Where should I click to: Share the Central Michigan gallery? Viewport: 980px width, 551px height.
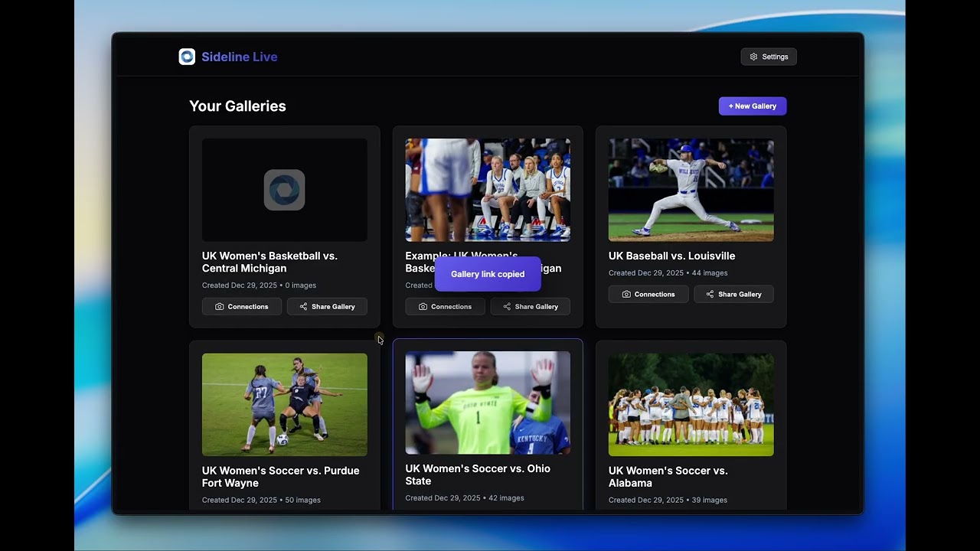[x=327, y=306]
